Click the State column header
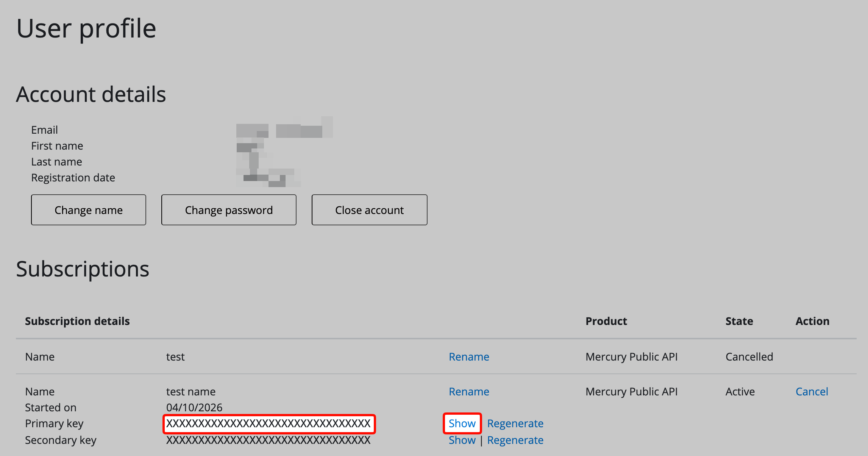 (x=739, y=321)
